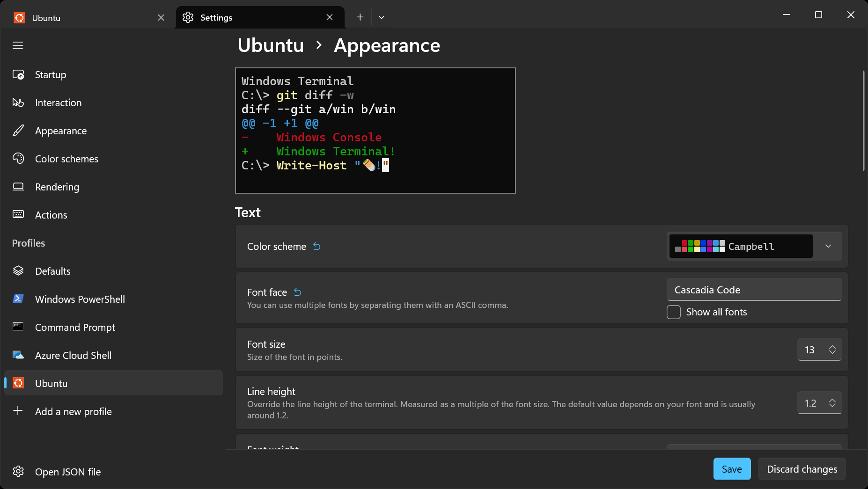
Task: Select the Startup settings section
Action: 50,74
